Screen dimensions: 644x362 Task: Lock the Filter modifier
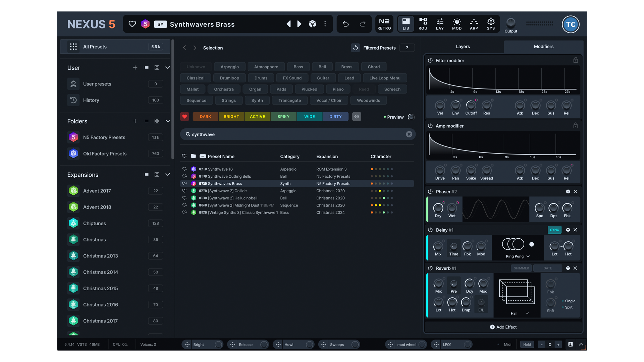click(x=576, y=60)
